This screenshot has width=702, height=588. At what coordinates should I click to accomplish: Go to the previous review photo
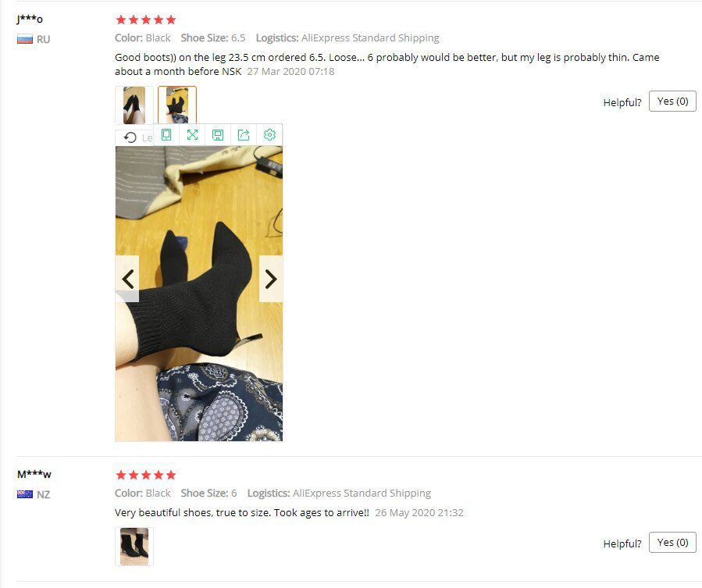click(x=127, y=279)
